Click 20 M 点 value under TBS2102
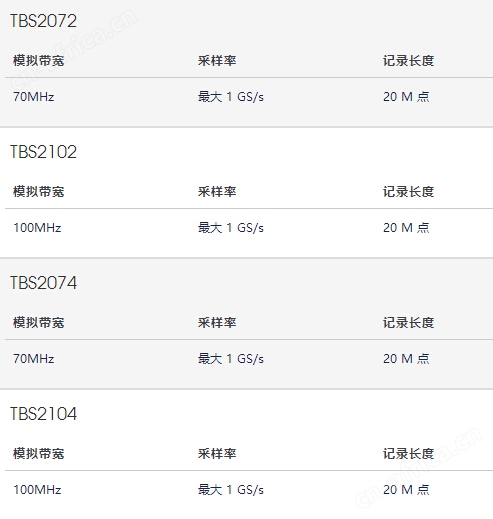This screenshot has height=519, width=493. click(406, 228)
